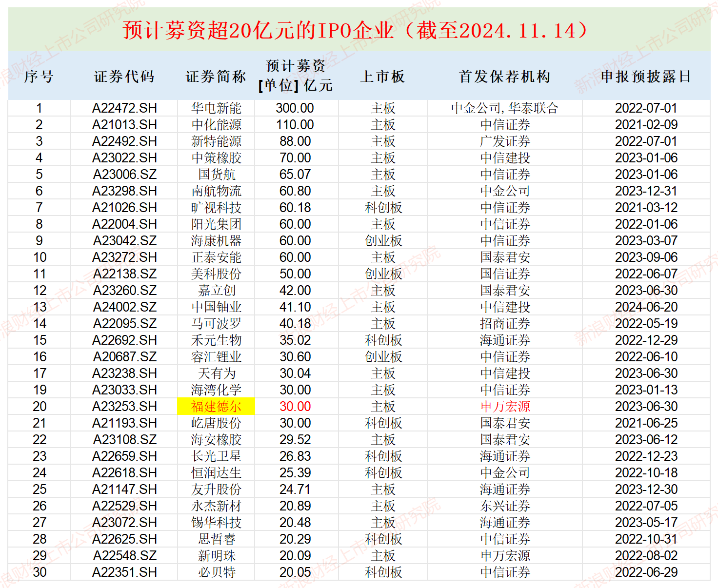
Task: Select sponsor 申万宏源 in red text
Action: (x=504, y=406)
